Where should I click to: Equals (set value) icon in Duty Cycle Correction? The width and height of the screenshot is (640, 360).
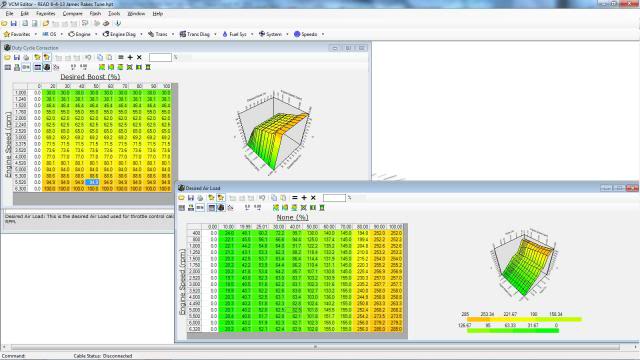(x=121, y=58)
